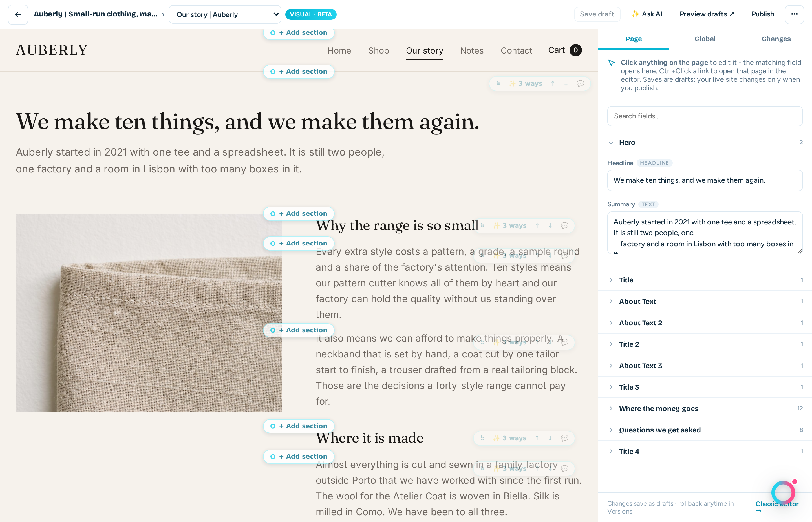This screenshot has height=522, width=812.
Task: Click the comment icon beside 'Where it is made'
Action: (564, 438)
